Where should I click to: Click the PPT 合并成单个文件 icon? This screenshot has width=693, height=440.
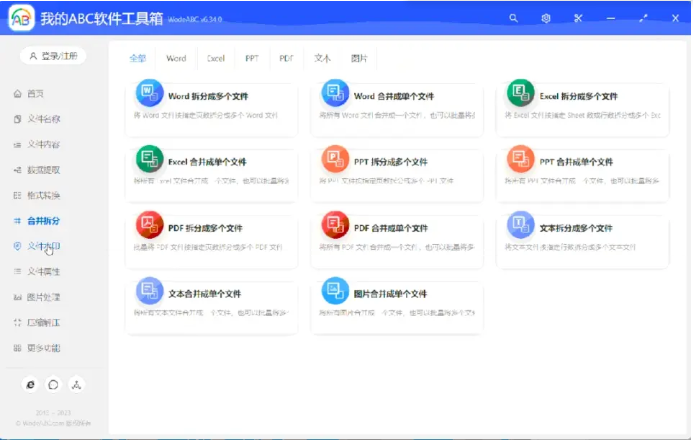click(521, 159)
